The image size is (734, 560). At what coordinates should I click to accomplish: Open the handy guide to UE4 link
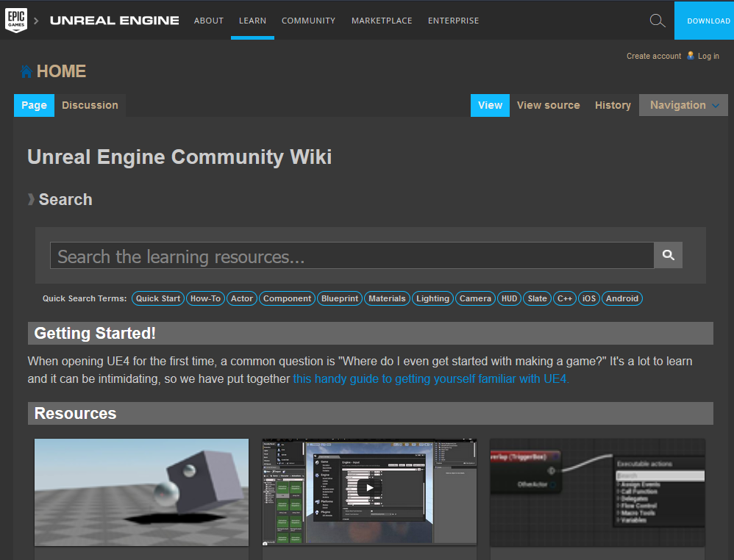(x=431, y=378)
